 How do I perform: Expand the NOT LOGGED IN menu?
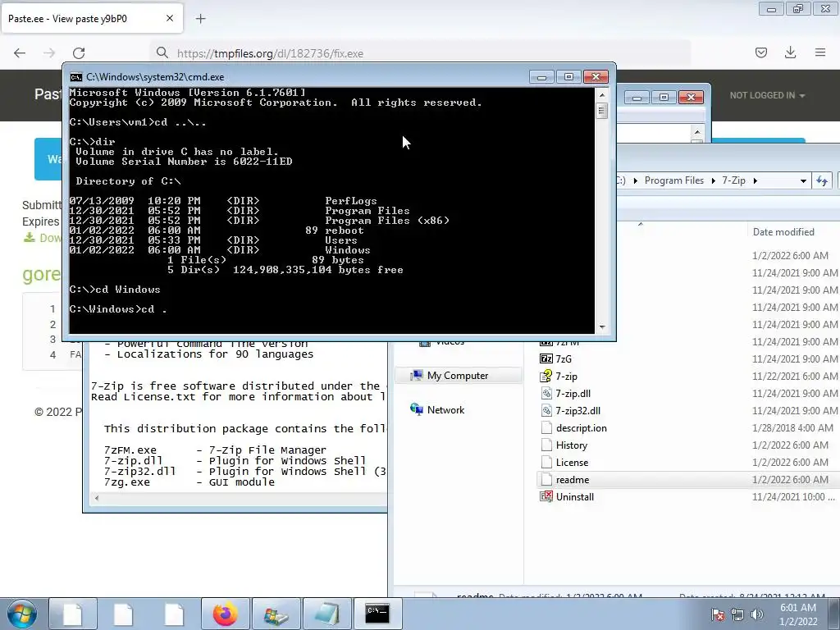(x=767, y=95)
